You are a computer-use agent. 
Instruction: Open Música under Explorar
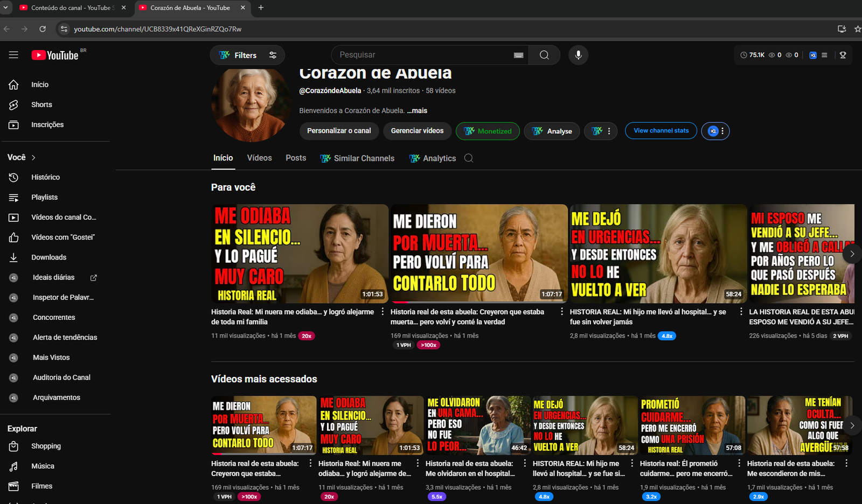43,466
